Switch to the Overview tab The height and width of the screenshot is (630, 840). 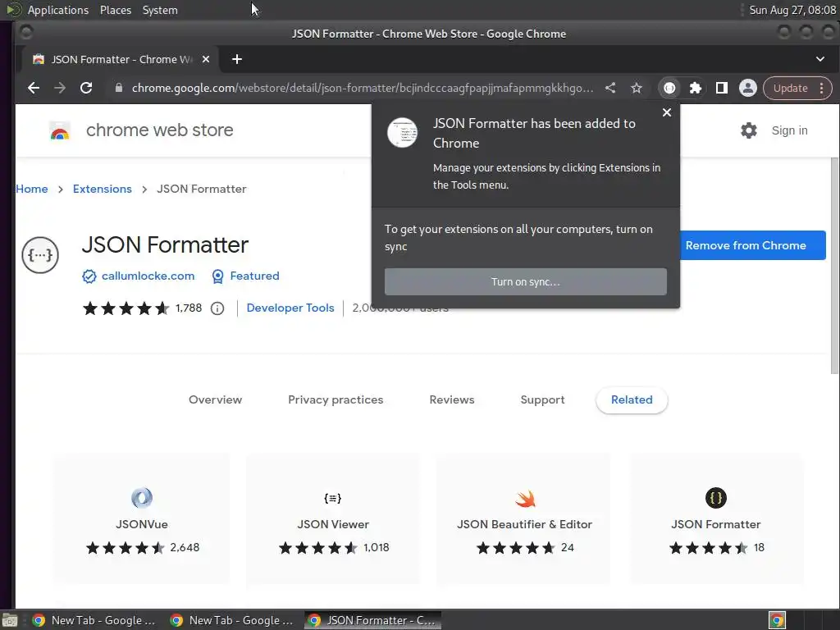pyautogui.click(x=216, y=399)
